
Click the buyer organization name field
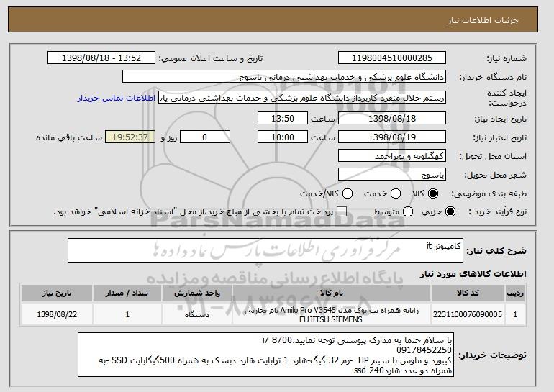coord(284,77)
